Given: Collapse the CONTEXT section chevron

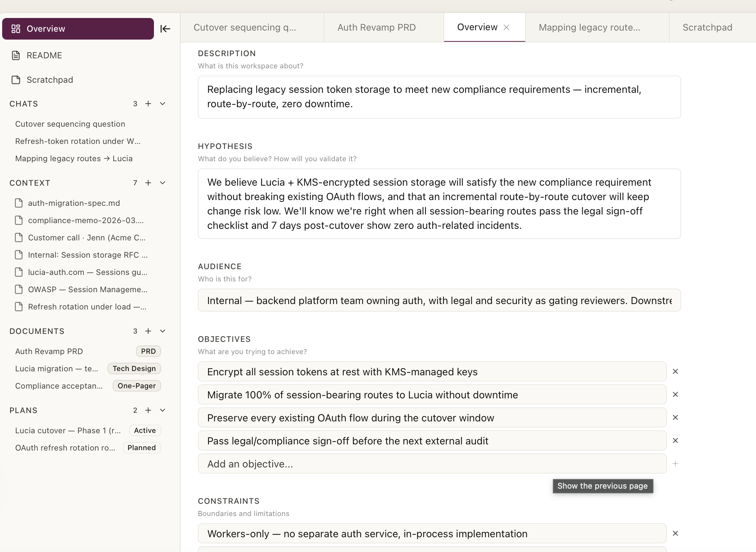Looking at the screenshot, I should pyautogui.click(x=163, y=183).
